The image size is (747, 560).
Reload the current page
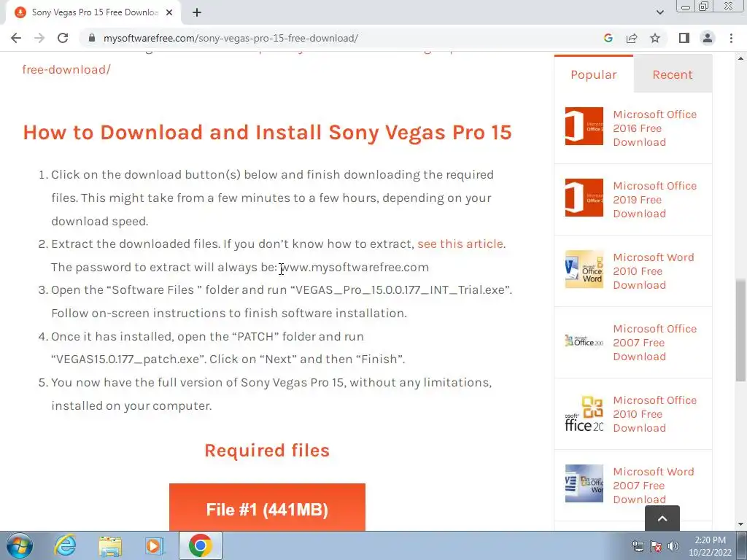point(63,38)
